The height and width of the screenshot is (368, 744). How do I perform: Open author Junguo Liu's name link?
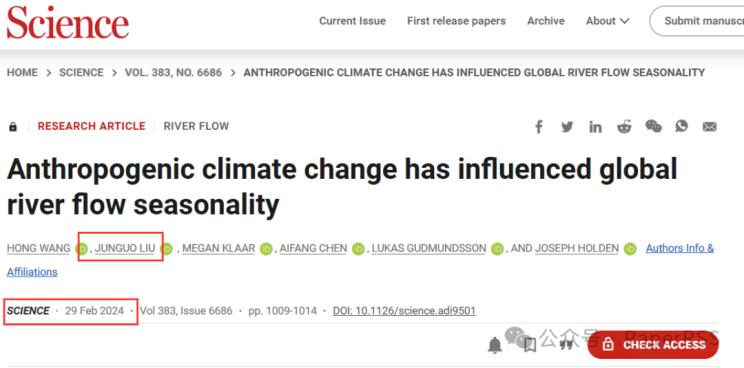[x=125, y=248]
